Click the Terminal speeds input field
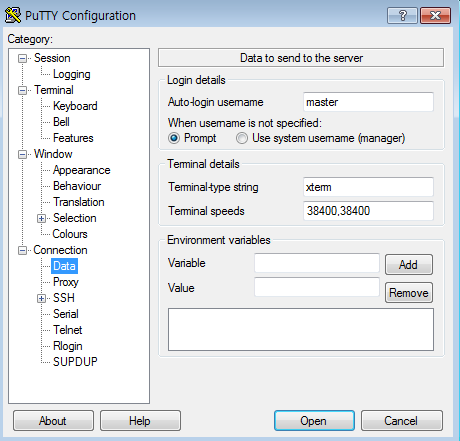This screenshot has height=441, width=460. (368, 211)
